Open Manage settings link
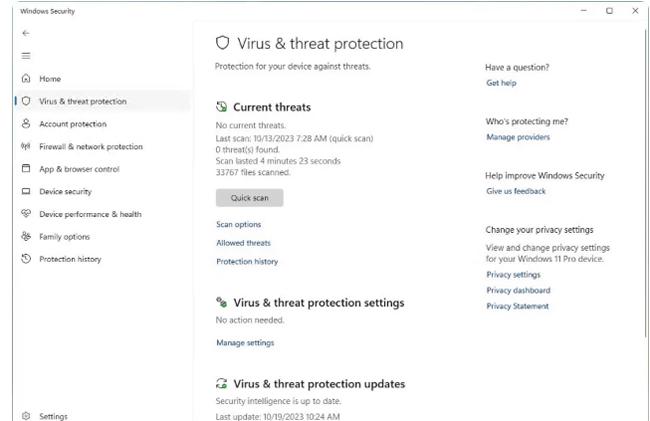Viewport: 650px width, 421px height. coord(245,343)
